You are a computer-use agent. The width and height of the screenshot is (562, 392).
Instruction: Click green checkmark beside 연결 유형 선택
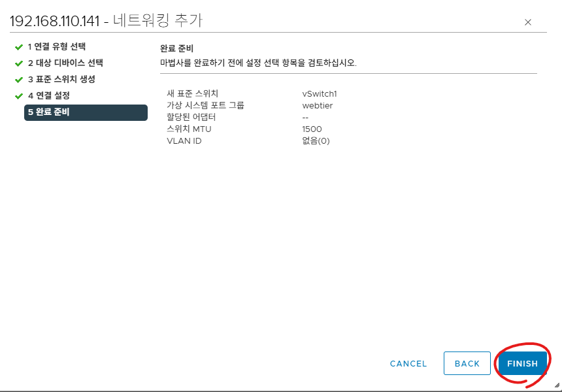[x=19, y=47]
